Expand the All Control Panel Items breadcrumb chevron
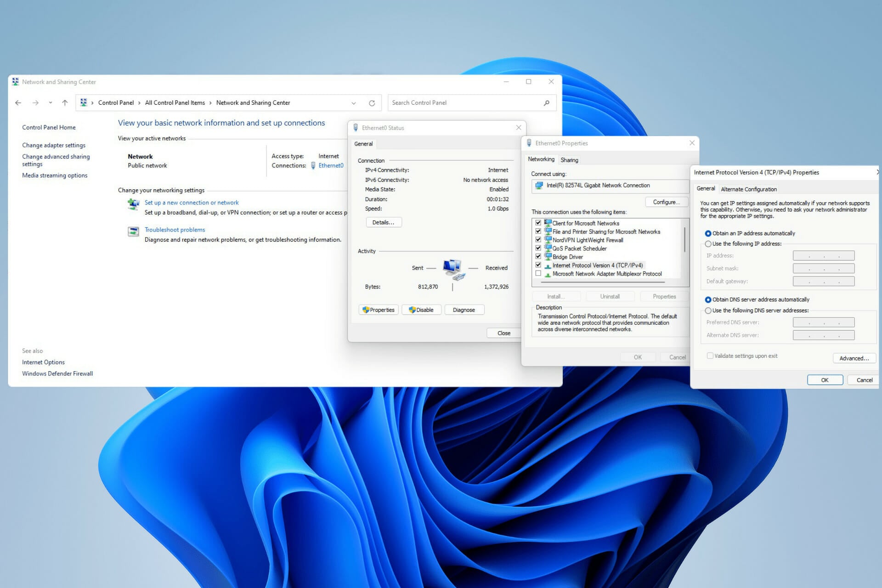The image size is (882, 588). [210, 102]
